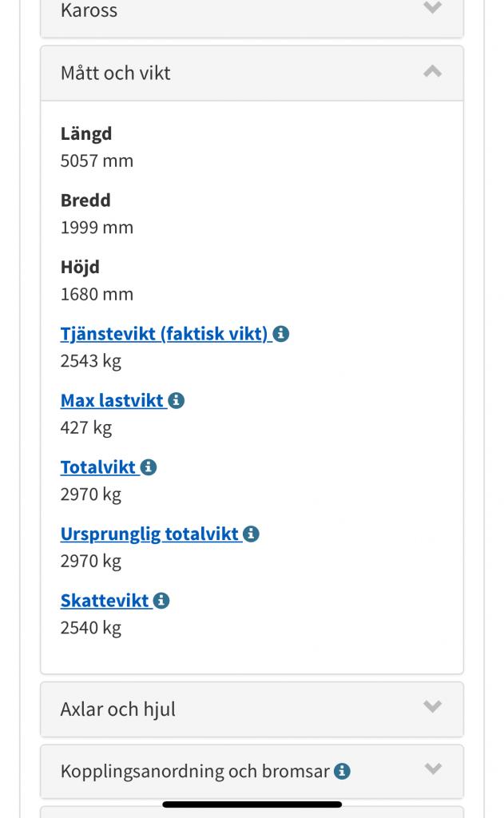Screen dimensions: 504x818
Task: Open the Max lastvikt link
Action: pyautogui.click(x=112, y=400)
